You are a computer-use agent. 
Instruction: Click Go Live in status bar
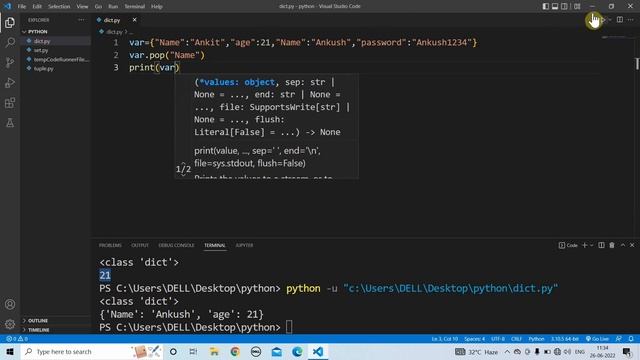click(x=597, y=339)
